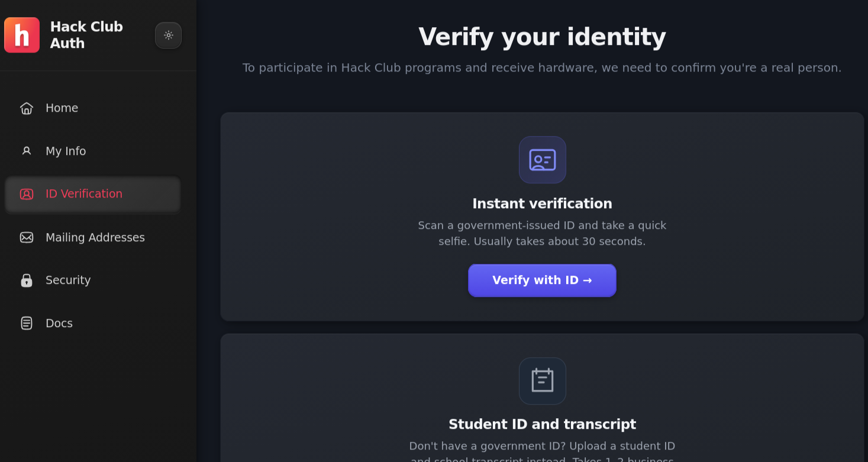
Task: Click the ID card icon above Instant verification
Action: (x=542, y=160)
